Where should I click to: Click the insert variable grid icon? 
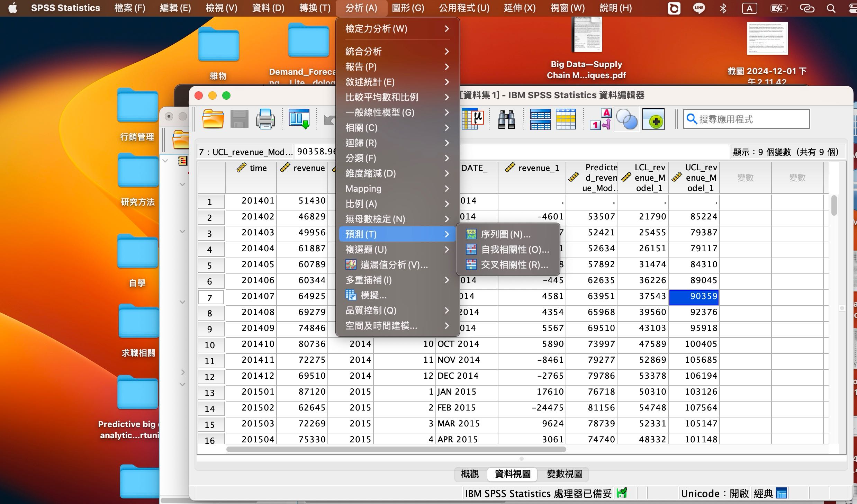click(x=565, y=119)
